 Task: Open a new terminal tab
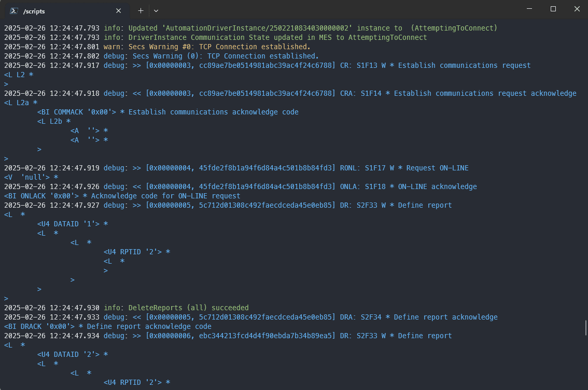[141, 10]
